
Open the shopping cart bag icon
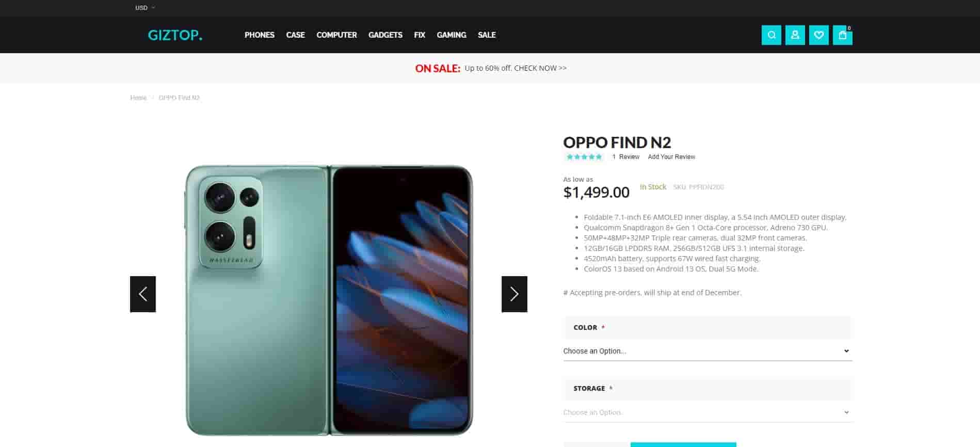point(842,35)
